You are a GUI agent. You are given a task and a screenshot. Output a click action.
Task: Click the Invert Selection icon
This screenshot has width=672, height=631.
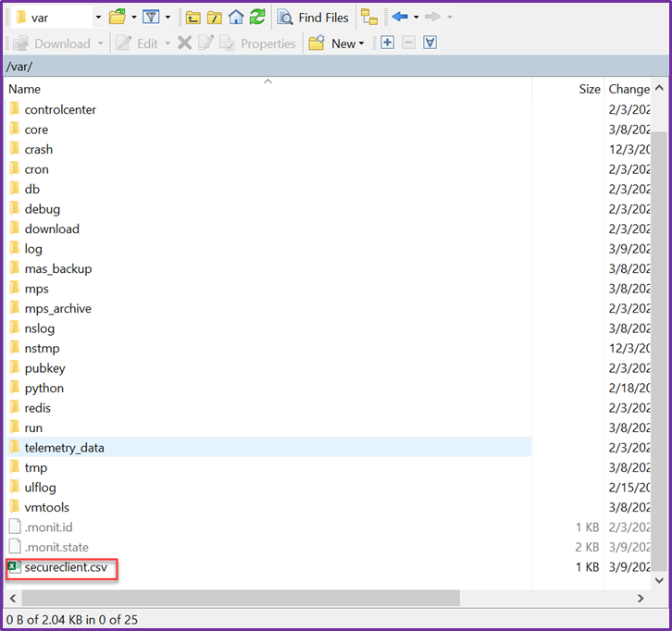click(429, 43)
